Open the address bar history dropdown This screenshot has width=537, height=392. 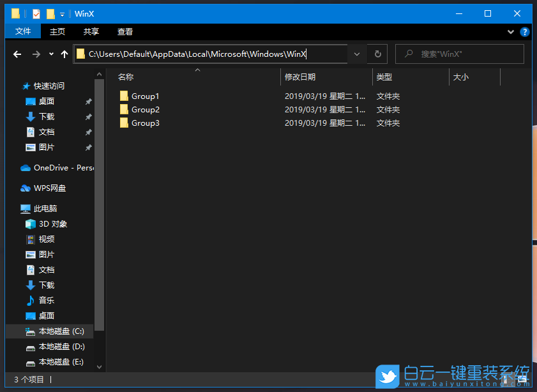357,54
